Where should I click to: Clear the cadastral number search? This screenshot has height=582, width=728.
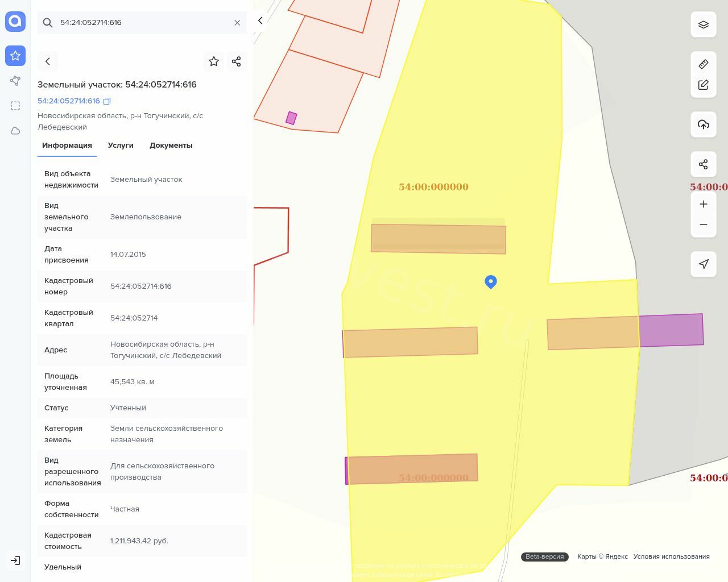tap(237, 23)
